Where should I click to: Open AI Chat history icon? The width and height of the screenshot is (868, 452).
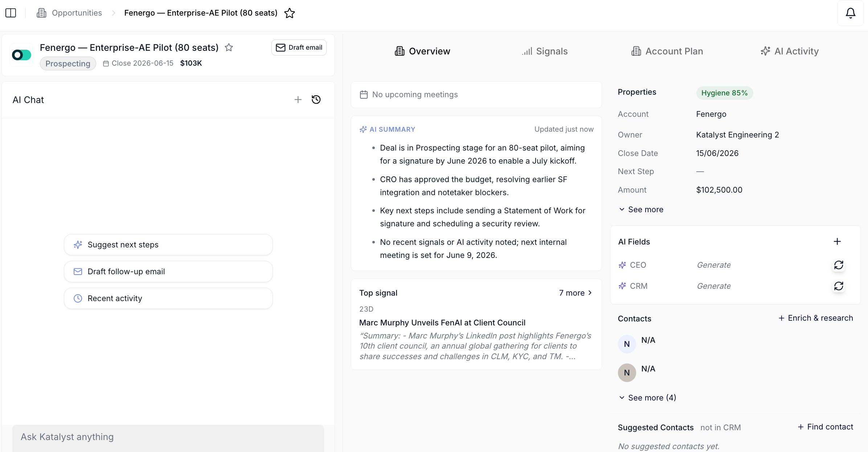pyautogui.click(x=316, y=99)
